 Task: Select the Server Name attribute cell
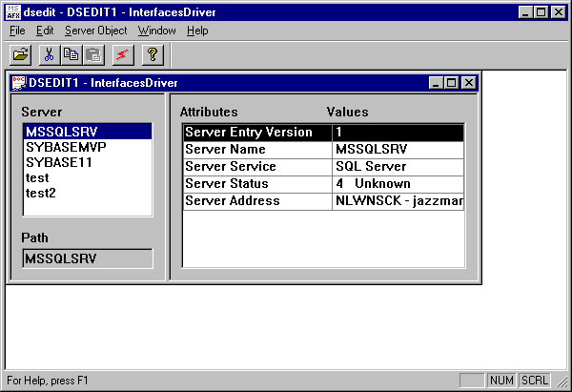[x=257, y=150]
